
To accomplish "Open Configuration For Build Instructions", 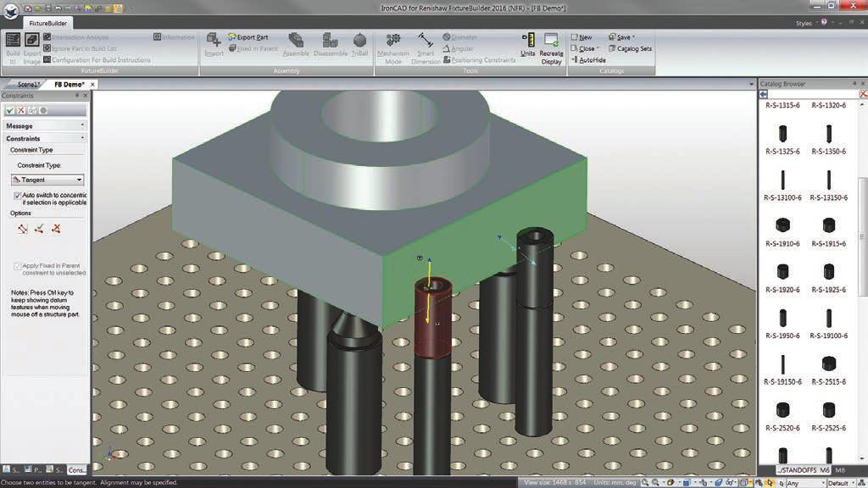I will 97,60.
